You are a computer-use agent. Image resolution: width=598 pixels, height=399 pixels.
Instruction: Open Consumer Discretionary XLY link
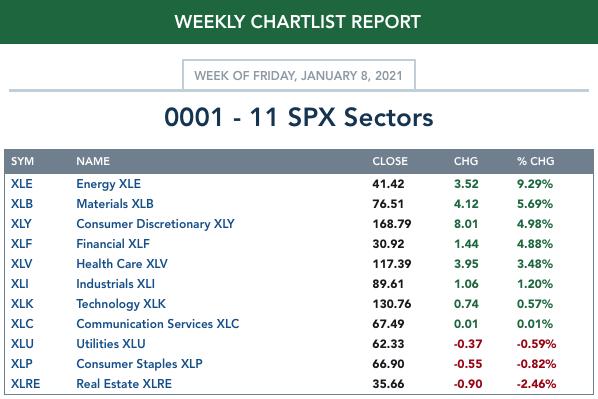(155, 224)
